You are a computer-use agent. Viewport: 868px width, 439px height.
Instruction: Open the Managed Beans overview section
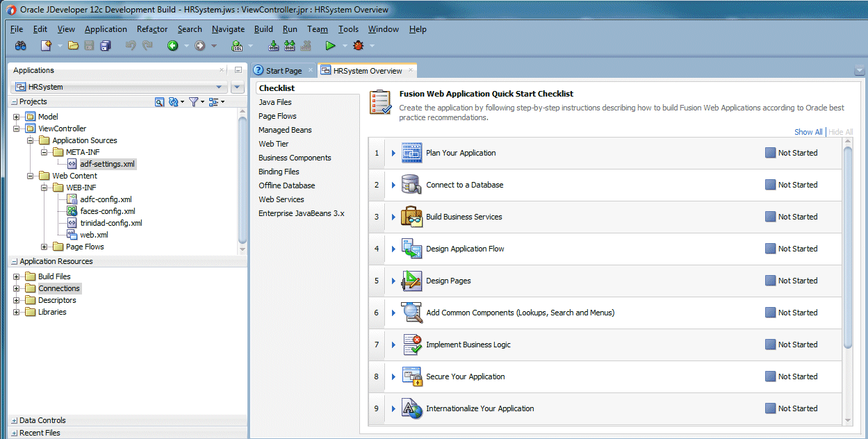coord(285,130)
